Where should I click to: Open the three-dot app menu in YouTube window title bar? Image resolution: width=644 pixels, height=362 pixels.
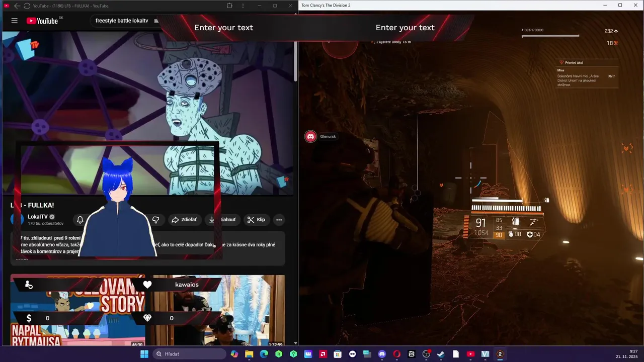(243, 6)
